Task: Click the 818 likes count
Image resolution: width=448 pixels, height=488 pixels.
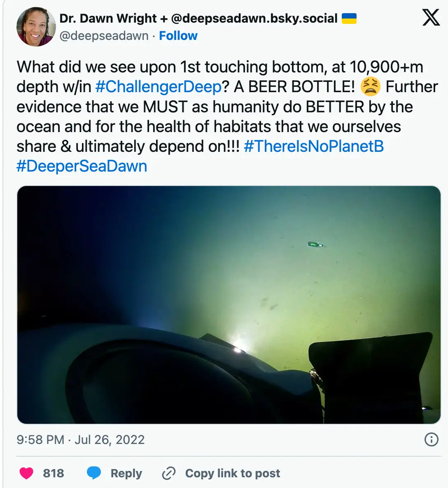Action: [53, 473]
